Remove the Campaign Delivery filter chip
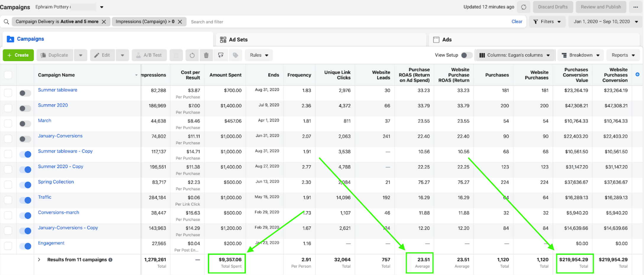This screenshot has height=275, width=644. click(104, 22)
